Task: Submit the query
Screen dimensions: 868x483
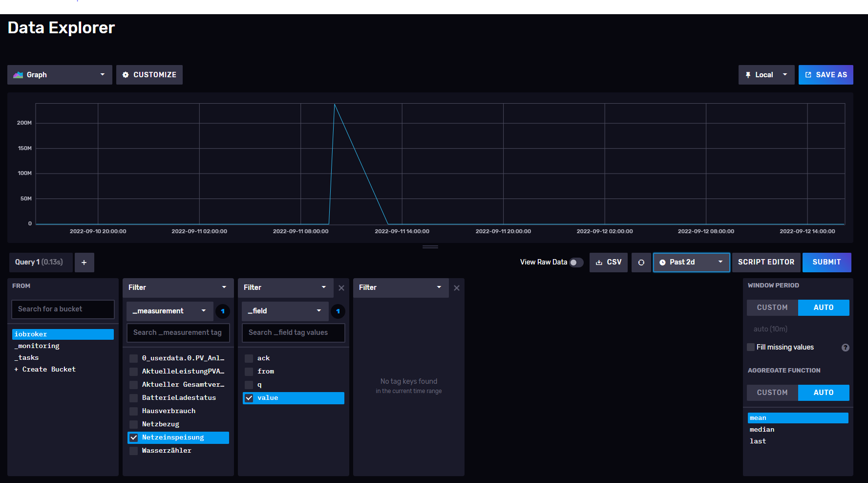Action: click(827, 263)
